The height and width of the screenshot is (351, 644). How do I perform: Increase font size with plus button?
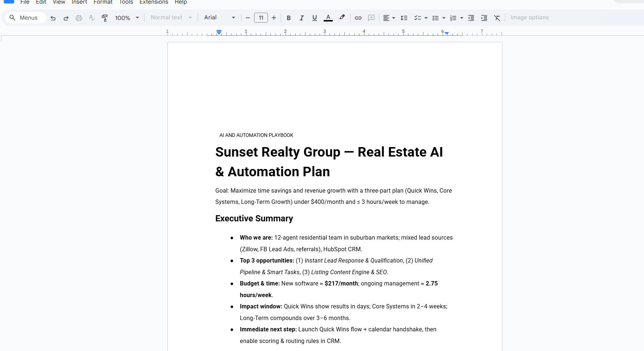[x=274, y=18]
